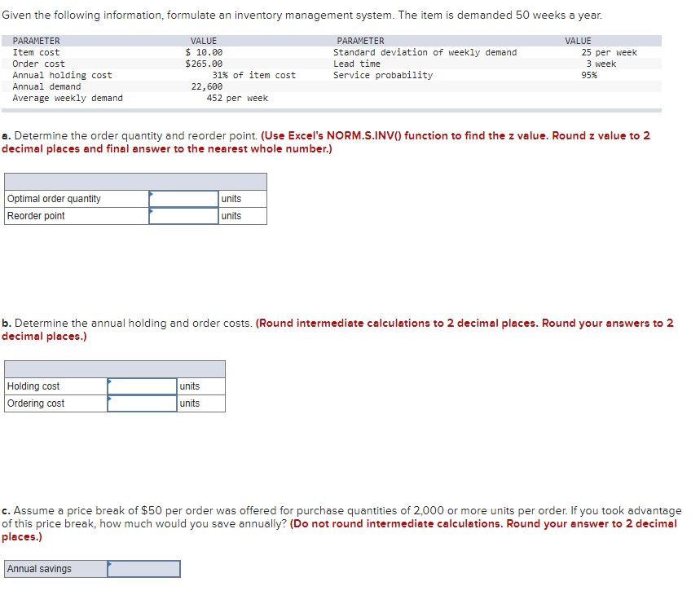The image size is (700, 595).
Task: Click the blue corner marker in Annual savings cell
Action: (x=111, y=563)
